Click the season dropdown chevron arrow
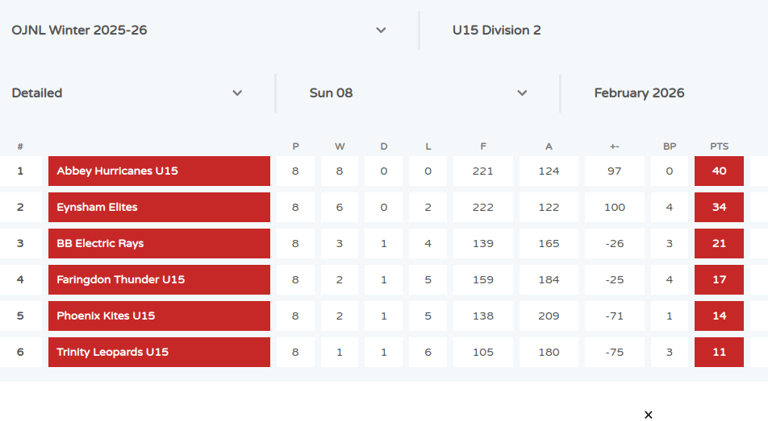Screen dimensions: 768x421 [381, 30]
